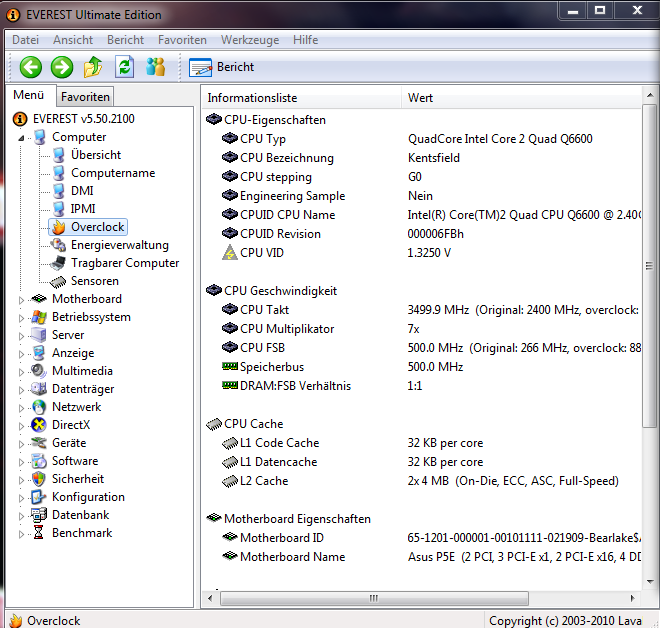Click the Computername monitor icon
Viewport: 660px width, 628px height.
[x=59, y=173]
